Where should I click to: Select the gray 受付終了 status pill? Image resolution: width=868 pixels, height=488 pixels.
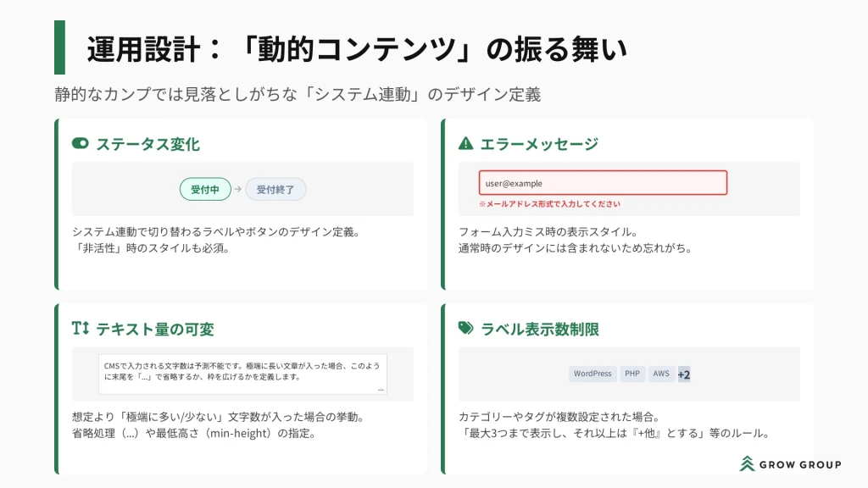(275, 190)
